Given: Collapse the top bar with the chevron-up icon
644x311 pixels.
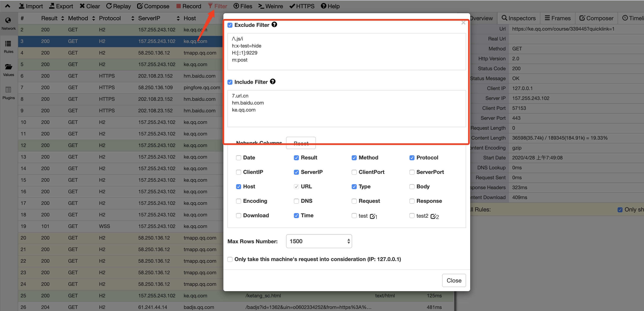Looking at the screenshot, I should (7, 6).
